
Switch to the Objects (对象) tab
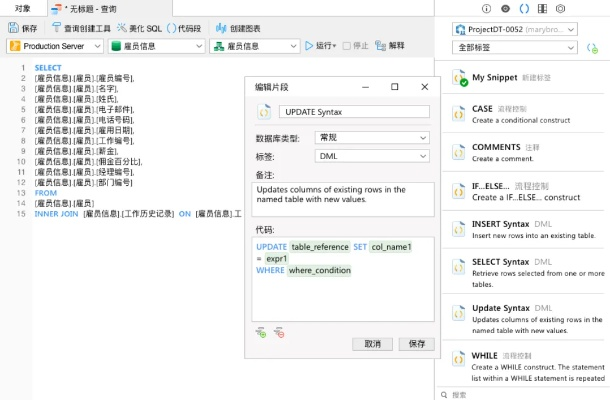(x=22, y=8)
